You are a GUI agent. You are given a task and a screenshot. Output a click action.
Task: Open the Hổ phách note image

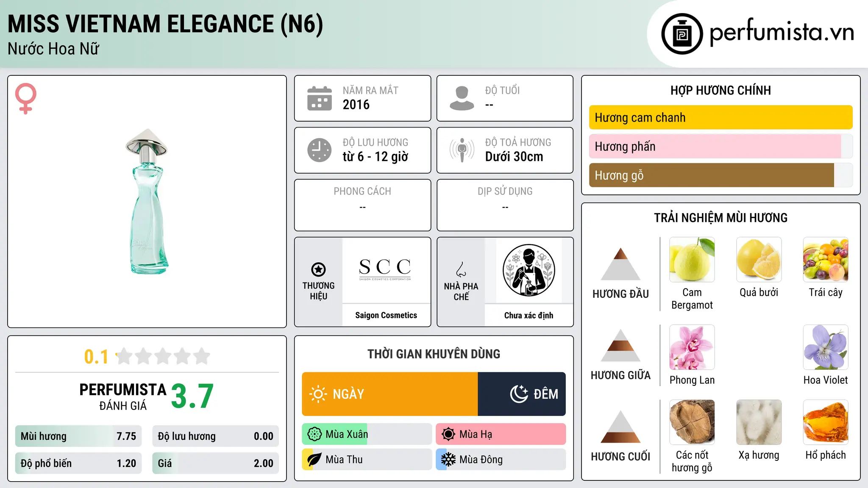click(x=826, y=422)
